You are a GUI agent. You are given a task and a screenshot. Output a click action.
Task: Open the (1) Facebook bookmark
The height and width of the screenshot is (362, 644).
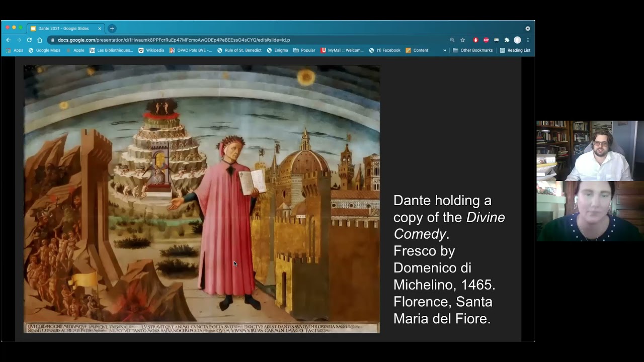tap(385, 50)
